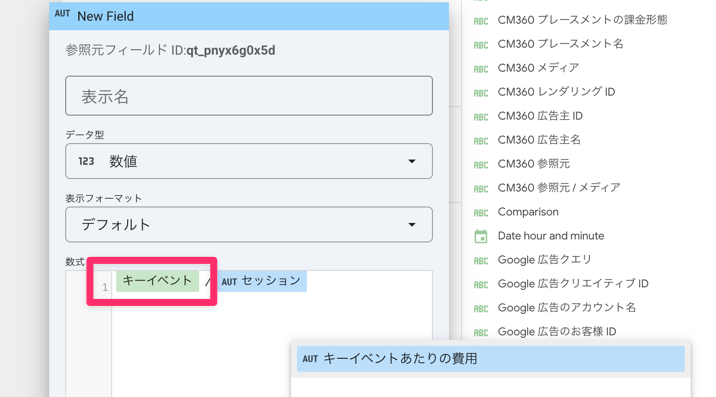Click the ABC icon beside Google 広告クリエイティブ ID
Image resolution: width=716 pixels, height=397 pixels.
pyautogui.click(x=481, y=285)
